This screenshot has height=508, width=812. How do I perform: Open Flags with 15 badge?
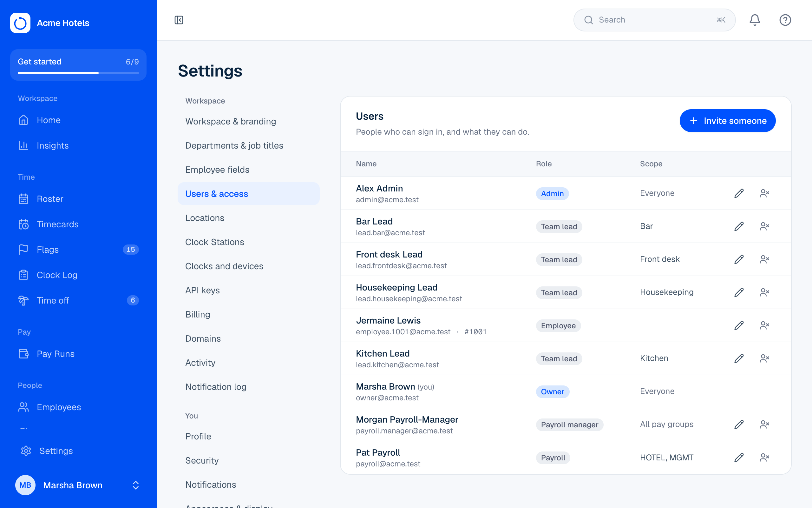[x=78, y=250]
